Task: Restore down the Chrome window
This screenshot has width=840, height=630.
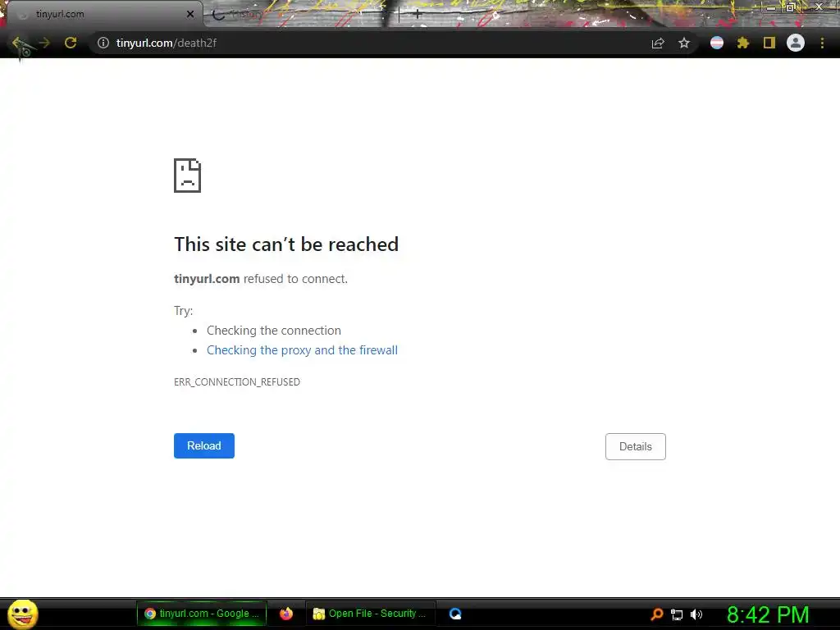Action: [790, 7]
